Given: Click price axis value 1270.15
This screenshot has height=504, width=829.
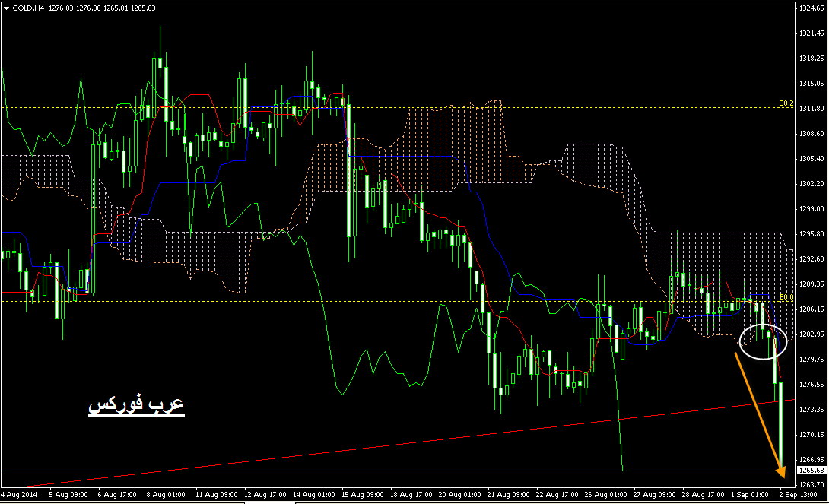Looking at the screenshot, I should (x=812, y=435).
